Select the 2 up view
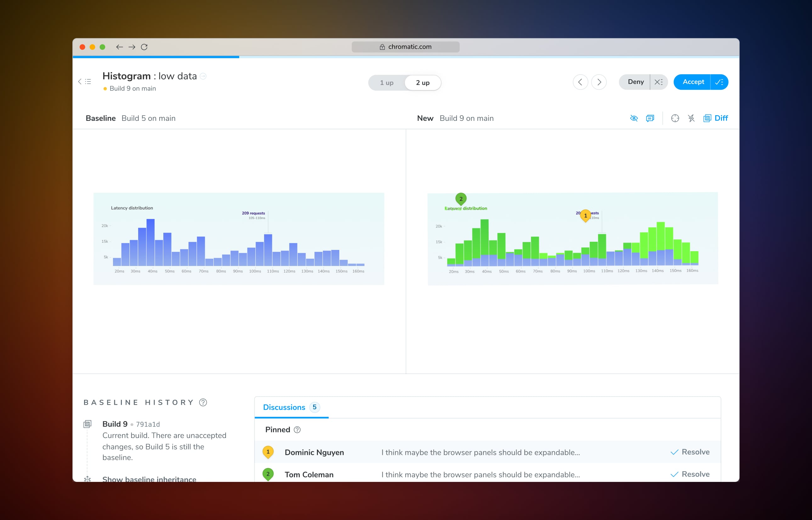The height and width of the screenshot is (520, 812). coord(423,83)
